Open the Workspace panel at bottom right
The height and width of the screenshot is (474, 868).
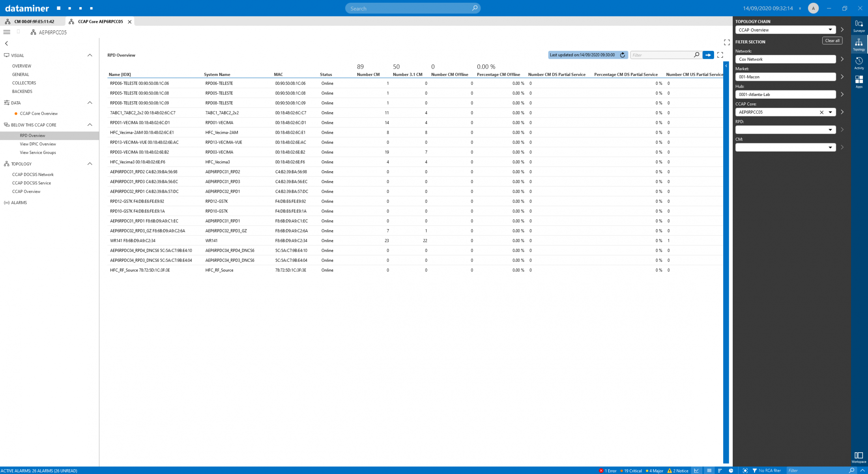[858, 456]
